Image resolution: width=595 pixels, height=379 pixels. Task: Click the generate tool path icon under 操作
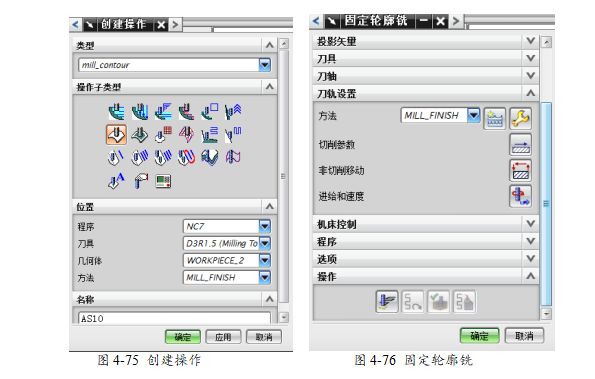(387, 302)
